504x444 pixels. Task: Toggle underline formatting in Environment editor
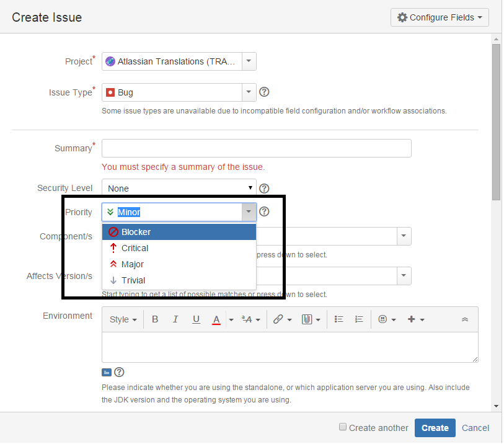click(196, 319)
